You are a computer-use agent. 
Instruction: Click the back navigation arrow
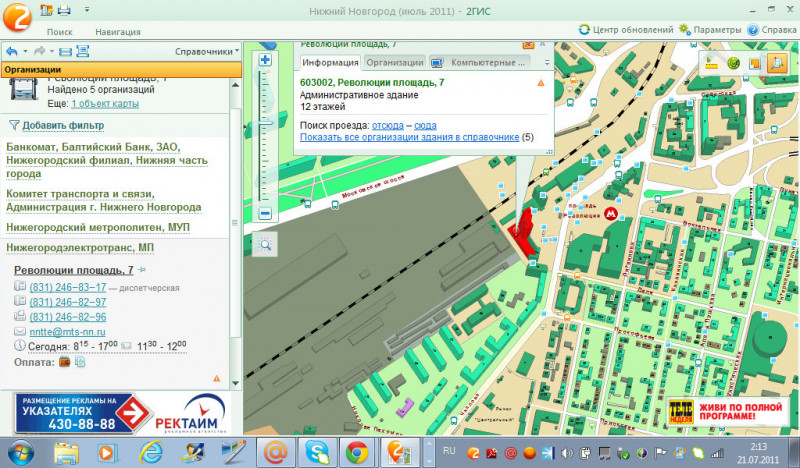point(11,50)
